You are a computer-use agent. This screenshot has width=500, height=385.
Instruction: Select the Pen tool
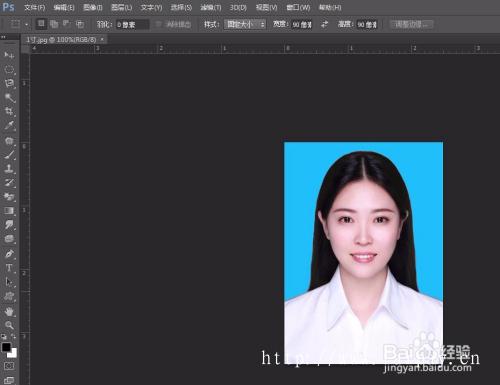point(9,254)
